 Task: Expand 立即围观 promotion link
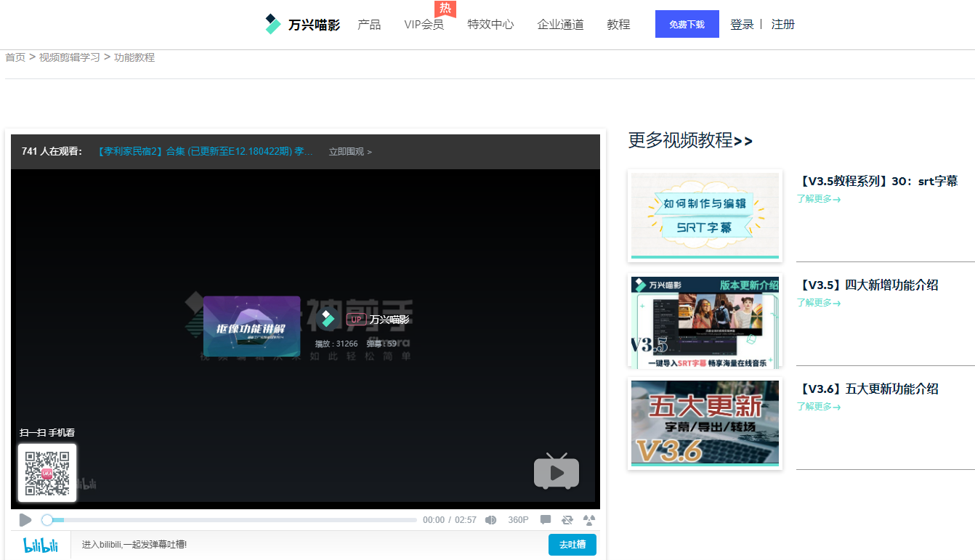click(347, 151)
